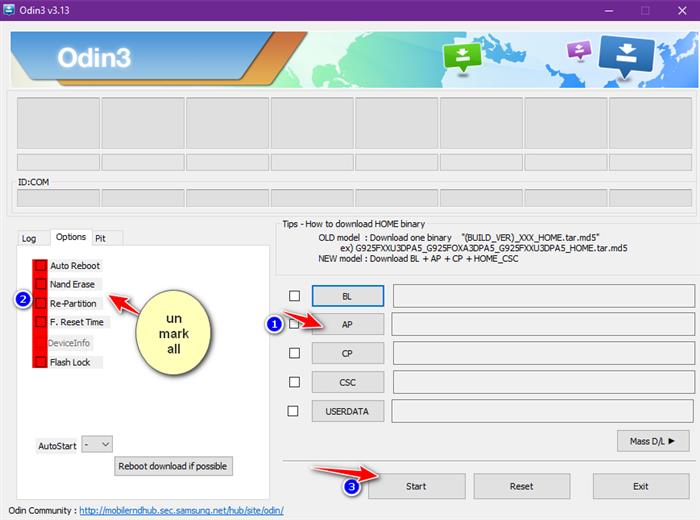Minimize the Odin3 window
This screenshot has height=520, width=700.
(x=609, y=10)
